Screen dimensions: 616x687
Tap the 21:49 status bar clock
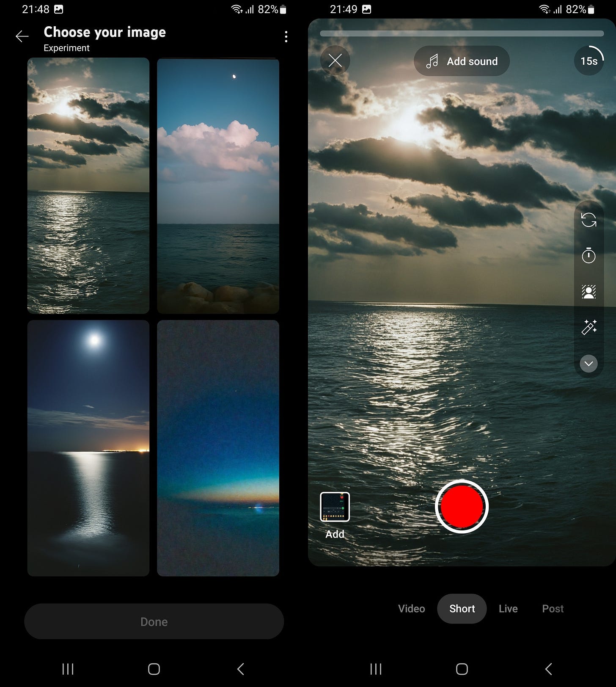pos(344,9)
